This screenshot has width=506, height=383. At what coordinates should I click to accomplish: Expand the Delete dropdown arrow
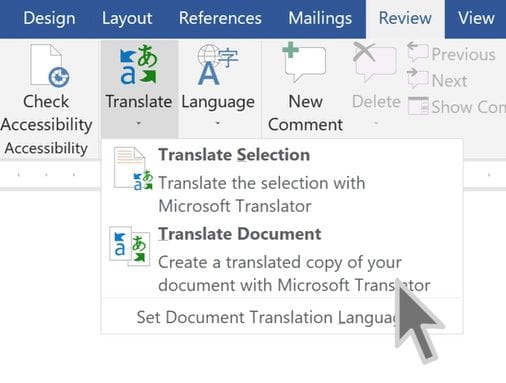click(x=376, y=123)
